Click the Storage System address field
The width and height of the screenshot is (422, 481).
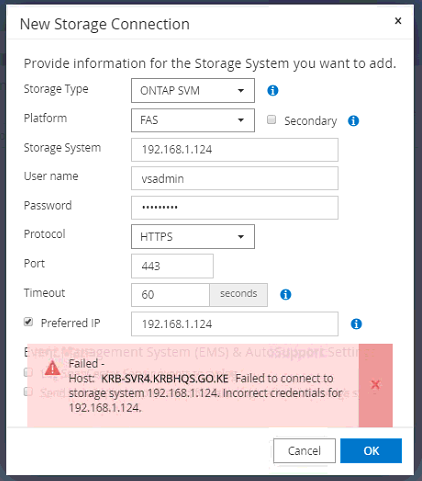point(235,150)
